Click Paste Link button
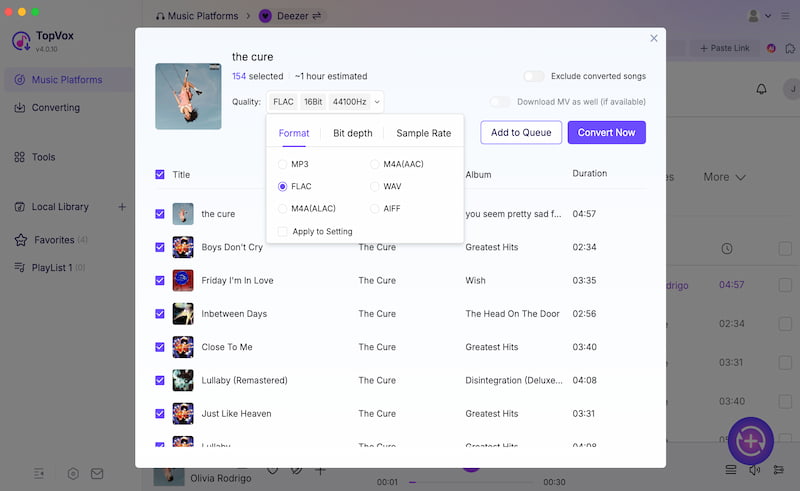 point(725,48)
